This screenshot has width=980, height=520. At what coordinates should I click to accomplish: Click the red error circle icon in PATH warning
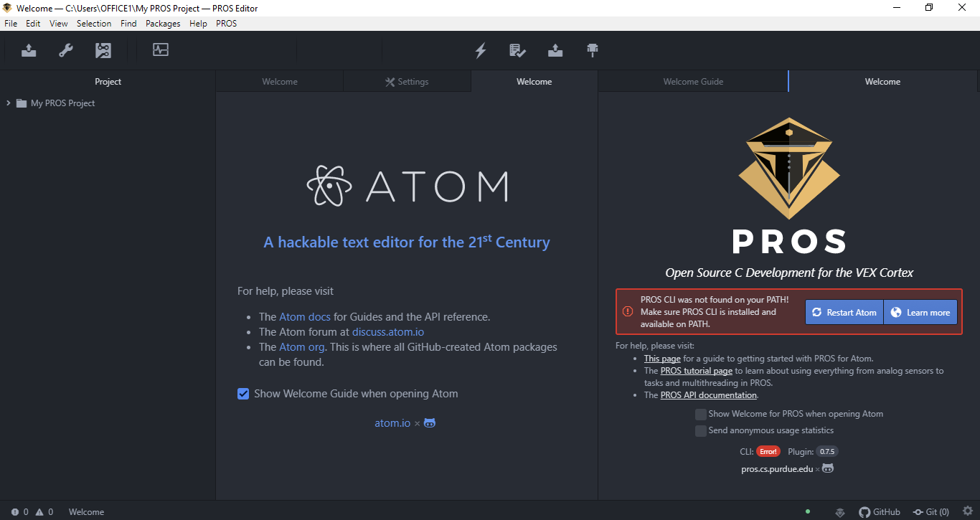(628, 311)
